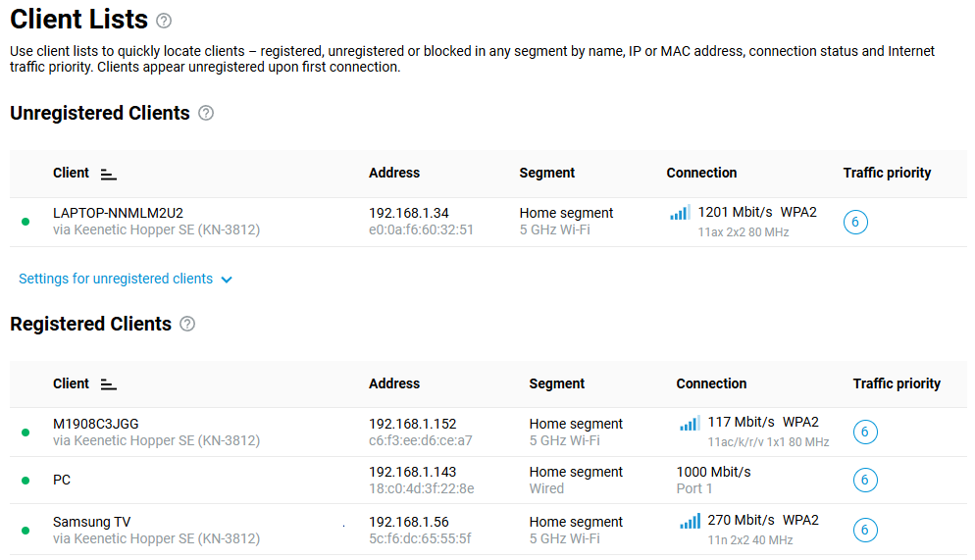
Task: Click traffic priority badge for Samsung TV
Action: [865, 530]
